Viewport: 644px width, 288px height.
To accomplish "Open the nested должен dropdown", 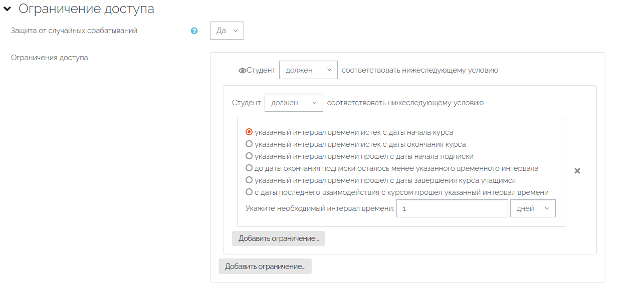I will (x=294, y=103).
